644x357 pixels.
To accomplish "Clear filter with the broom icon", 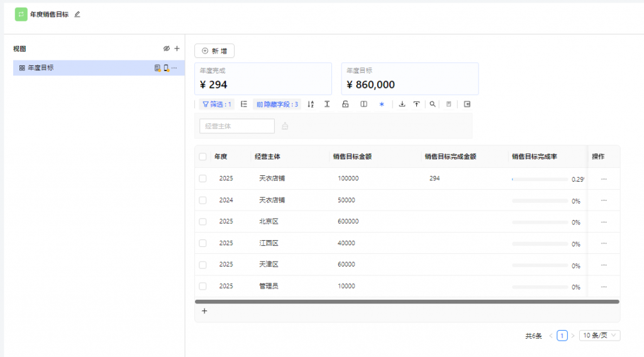I will 285,126.
